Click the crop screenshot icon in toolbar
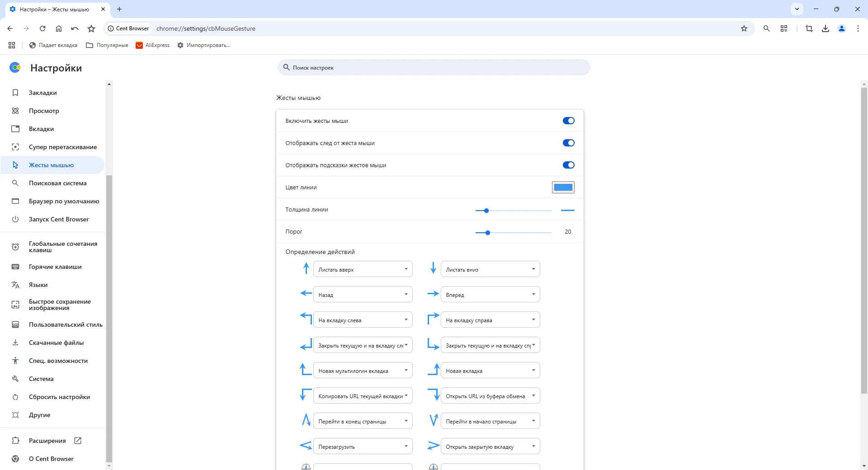The height and width of the screenshot is (470, 868). click(x=809, y=28)
